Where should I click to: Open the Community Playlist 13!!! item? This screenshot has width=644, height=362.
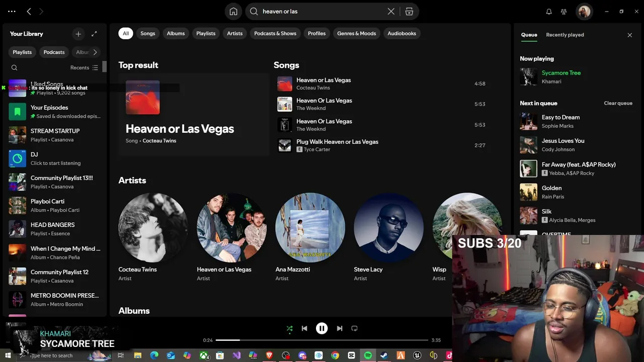[x=55, y=182]
